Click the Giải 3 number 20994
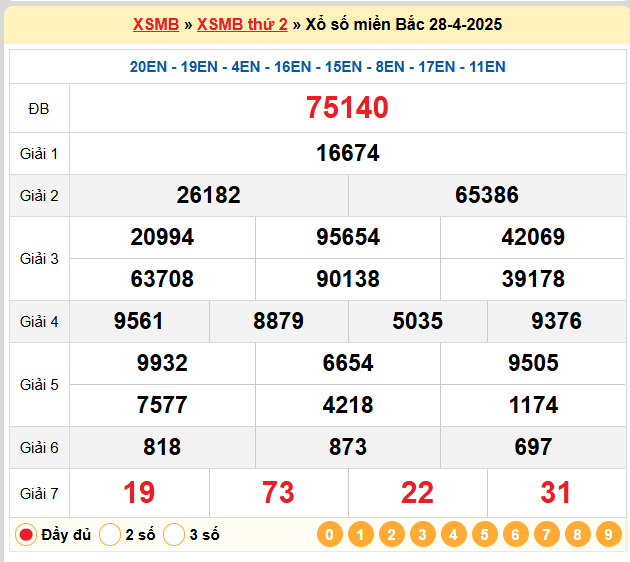 click(162, 237)
